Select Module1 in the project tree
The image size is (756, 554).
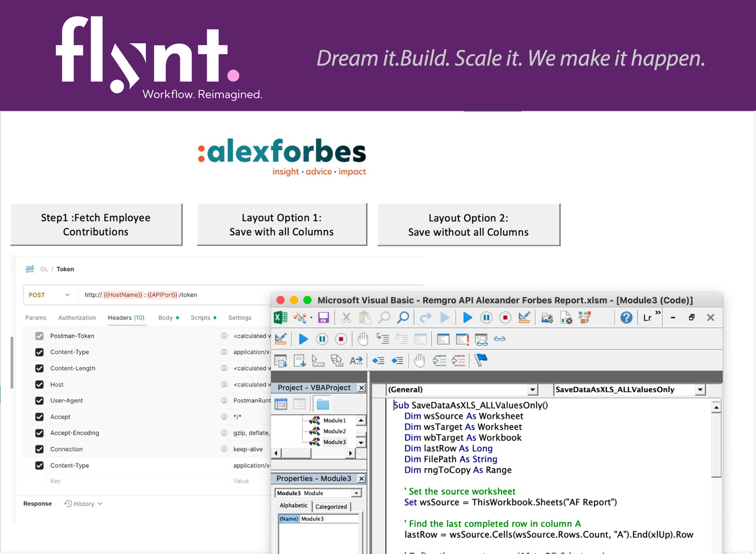[334, 420]
